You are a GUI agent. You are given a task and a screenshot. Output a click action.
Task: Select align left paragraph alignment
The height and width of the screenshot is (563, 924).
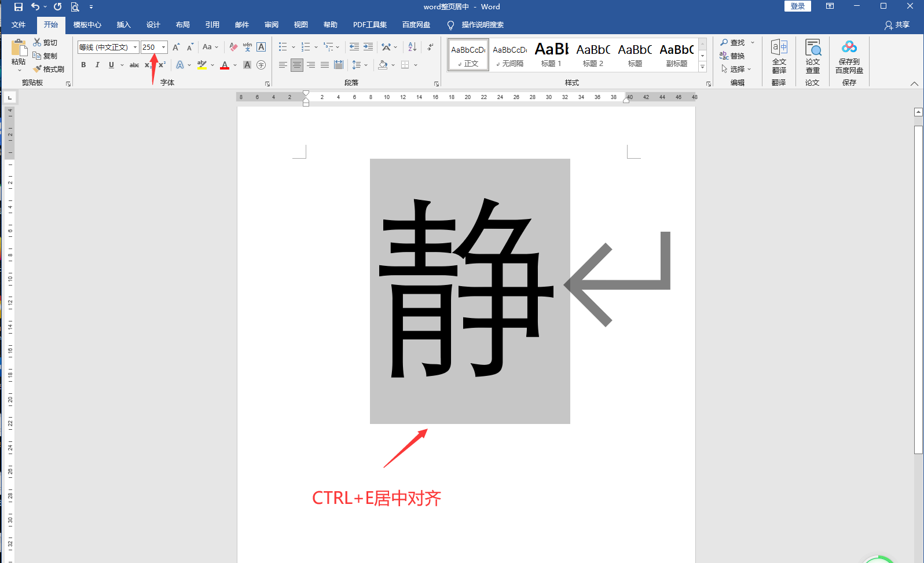point(283,65)
